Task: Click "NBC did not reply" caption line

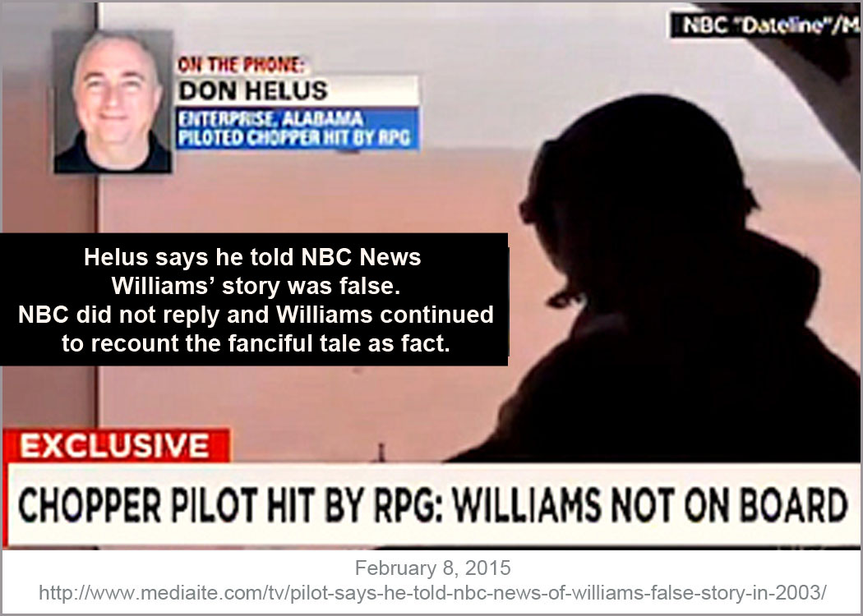Action: [x=256, y=315]
